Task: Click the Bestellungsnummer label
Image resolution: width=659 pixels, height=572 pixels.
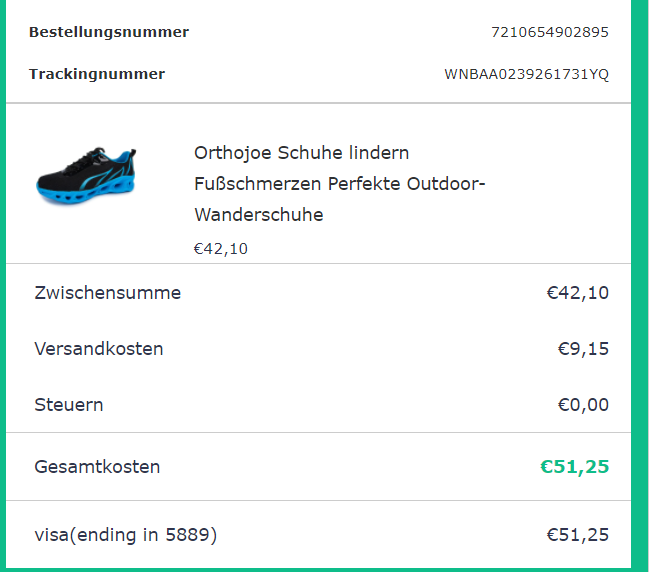Action: [x=109, y=32]
